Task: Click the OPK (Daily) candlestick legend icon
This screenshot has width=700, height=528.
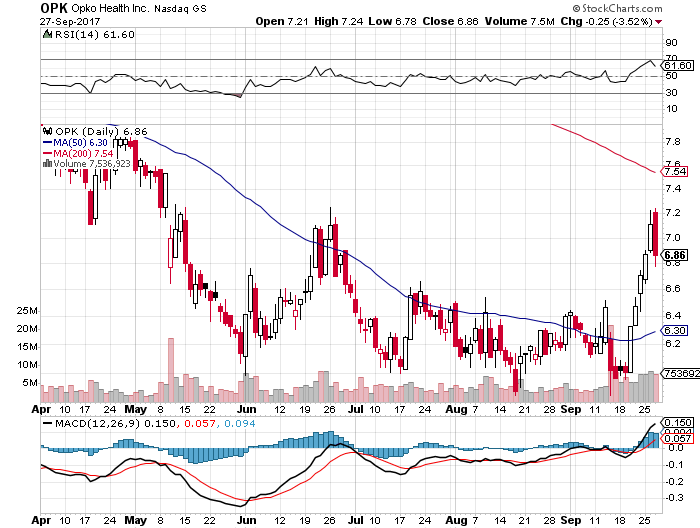Action: pos(46,131)
